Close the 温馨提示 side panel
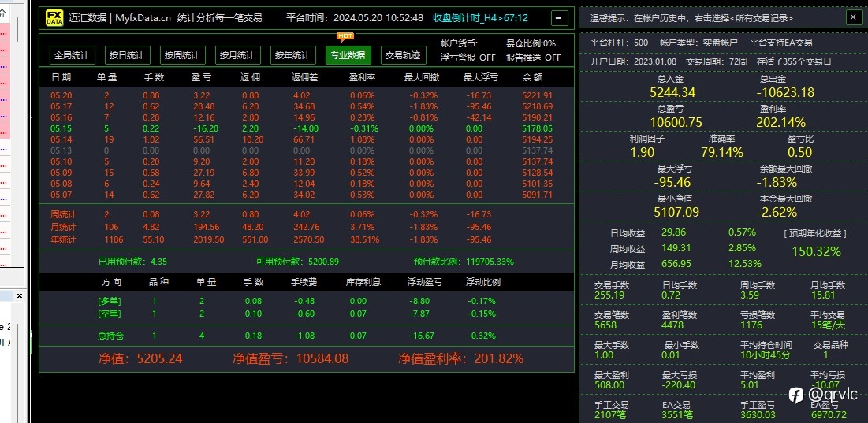The height and width of the screenshot is (423, 868). [853, 17]
